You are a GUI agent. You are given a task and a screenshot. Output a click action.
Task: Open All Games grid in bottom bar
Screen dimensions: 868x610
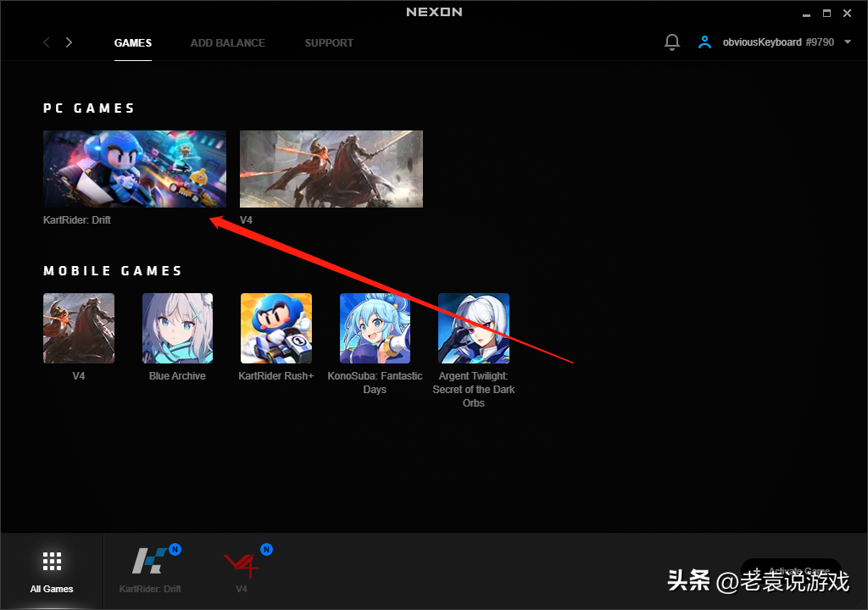pyautogui.click(x=52, y=569)
